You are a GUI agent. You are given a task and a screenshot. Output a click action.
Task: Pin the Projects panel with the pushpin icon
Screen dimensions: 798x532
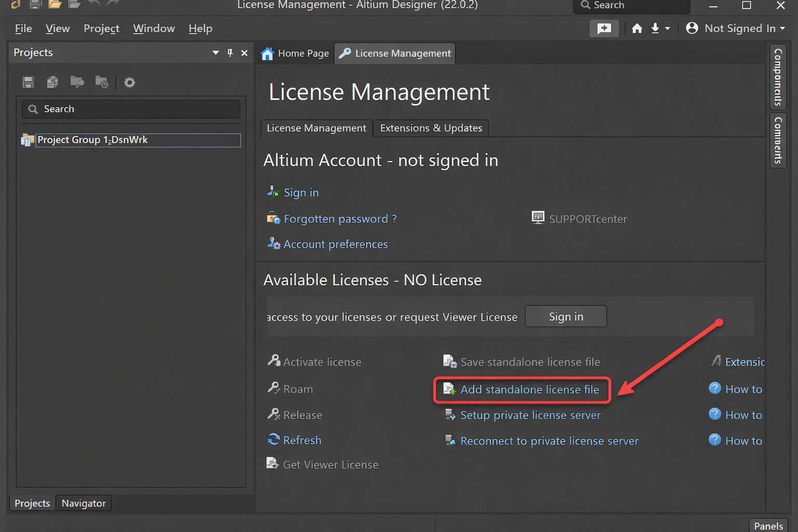(x=230, y=53)
